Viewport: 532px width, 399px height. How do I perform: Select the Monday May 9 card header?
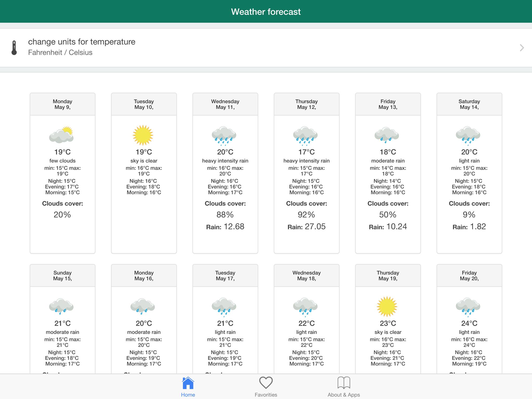(63, 104)
